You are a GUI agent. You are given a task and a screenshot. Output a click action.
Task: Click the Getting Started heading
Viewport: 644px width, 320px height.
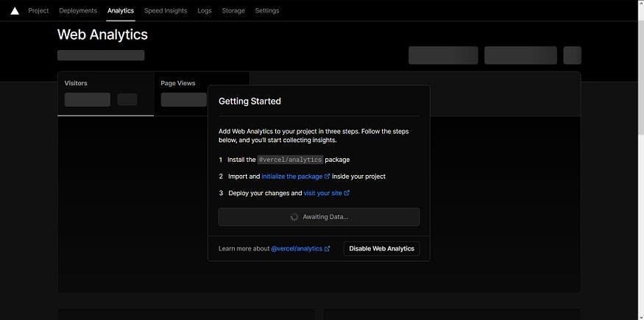[250, 102]
